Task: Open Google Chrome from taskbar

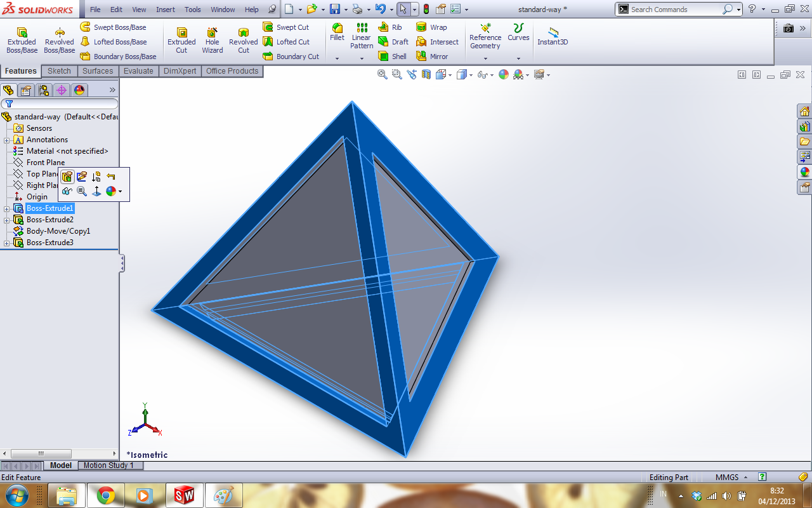Action: pos(105,495)
